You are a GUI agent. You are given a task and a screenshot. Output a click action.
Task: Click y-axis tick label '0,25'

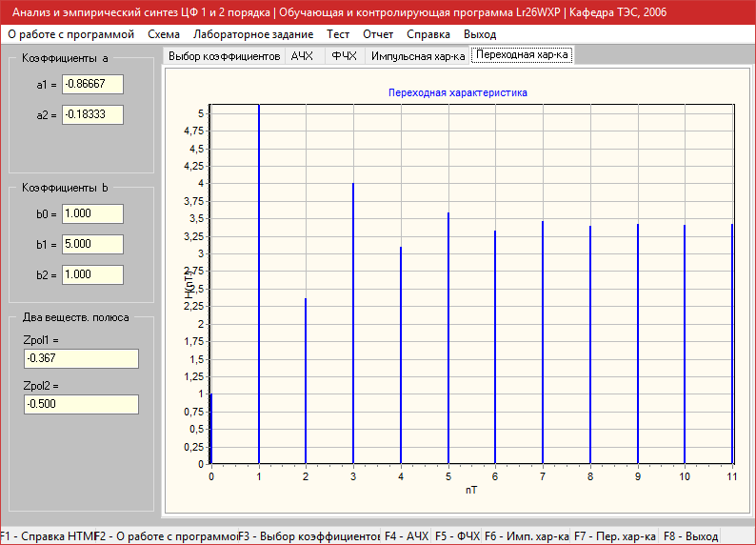coord(194,447)
